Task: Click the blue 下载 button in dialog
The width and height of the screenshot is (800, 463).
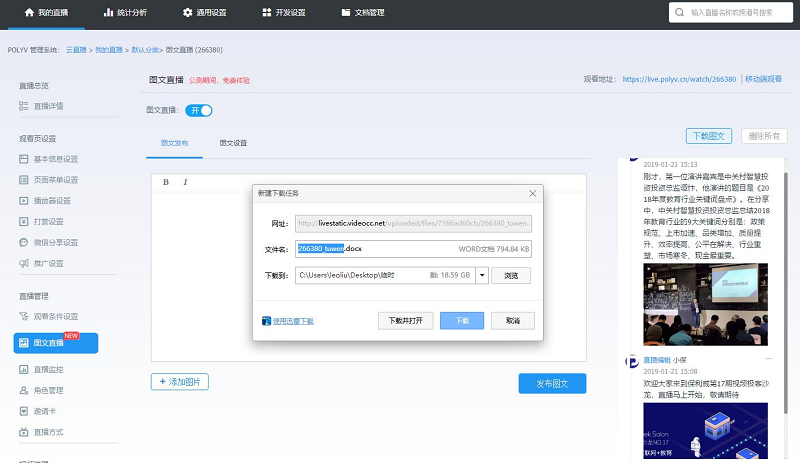Action: pos(461,321)
